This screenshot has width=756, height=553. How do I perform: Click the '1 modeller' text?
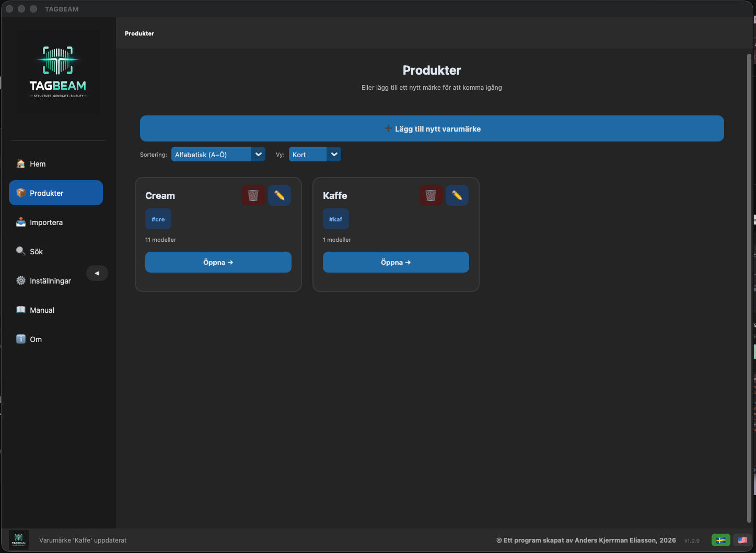(337, 240)
